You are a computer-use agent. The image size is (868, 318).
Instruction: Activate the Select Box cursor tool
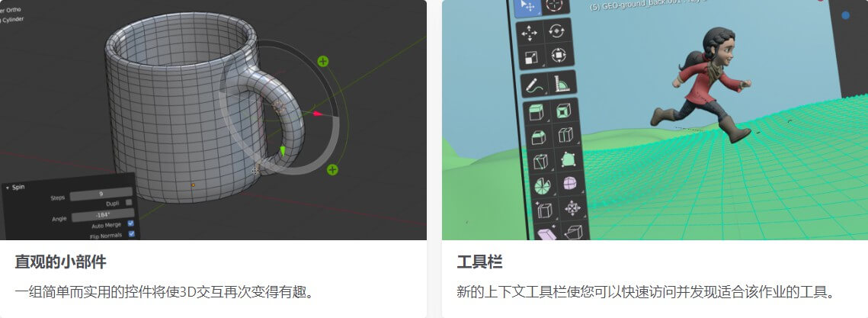click(527, 7)
